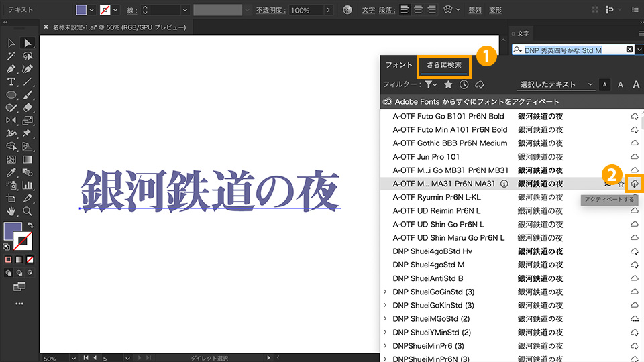Select the Mesh tool
The height and width of the screenshot is (362, 644).
point(11,160)
